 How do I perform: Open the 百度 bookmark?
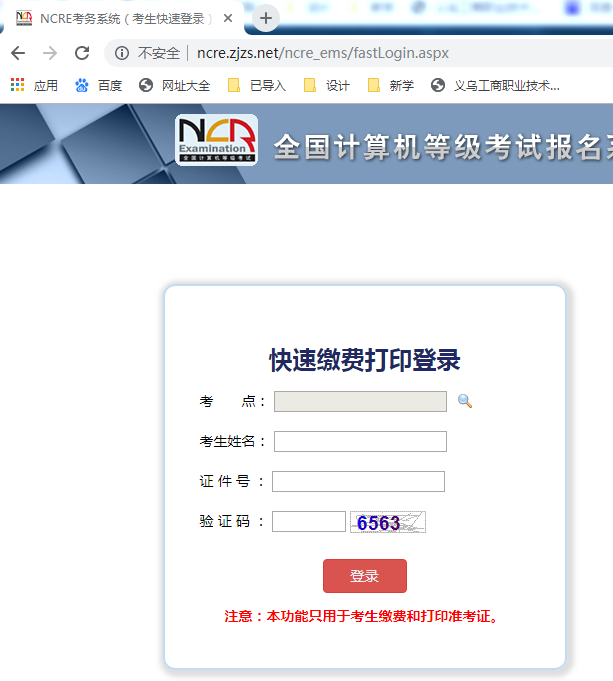[x=99, y=86]
